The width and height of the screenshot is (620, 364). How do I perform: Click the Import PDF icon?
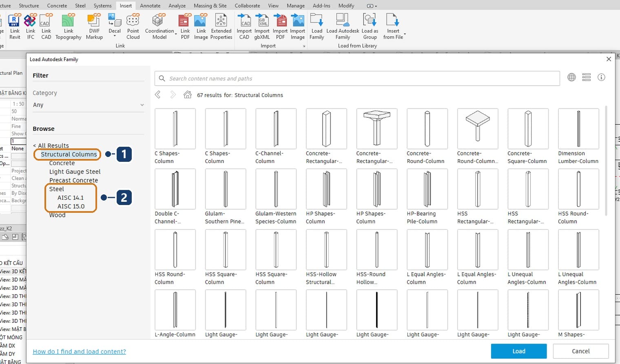[x=280, y=26]
